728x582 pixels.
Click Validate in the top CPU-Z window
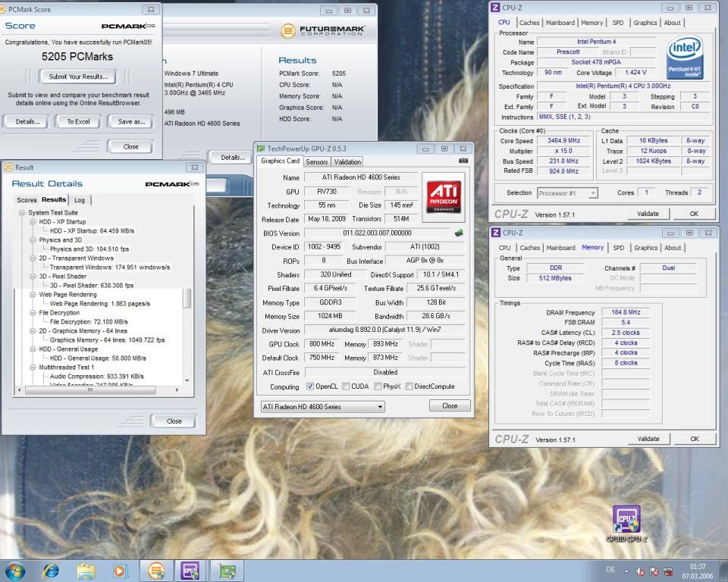click(x=648, y=214)
